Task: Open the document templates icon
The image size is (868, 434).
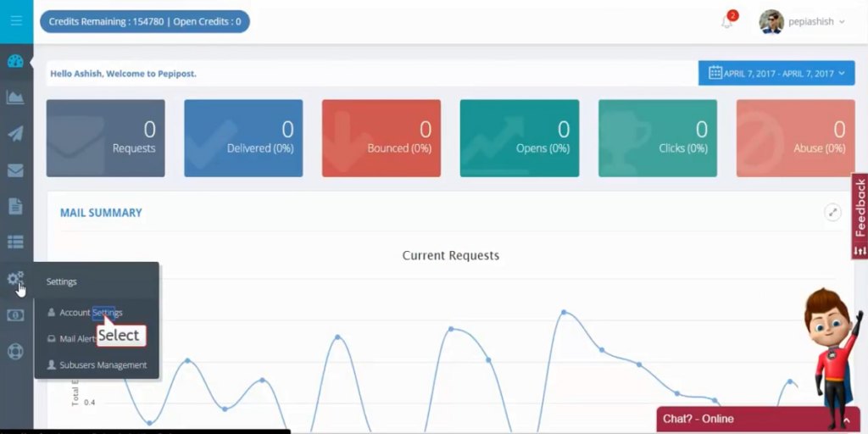Action: (15, 206)
